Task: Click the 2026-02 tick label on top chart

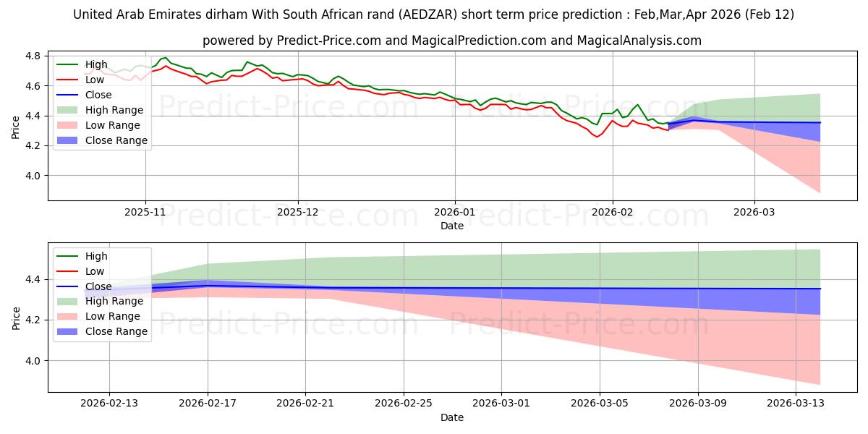Action: pyautogui.click(x=613, y=213)
